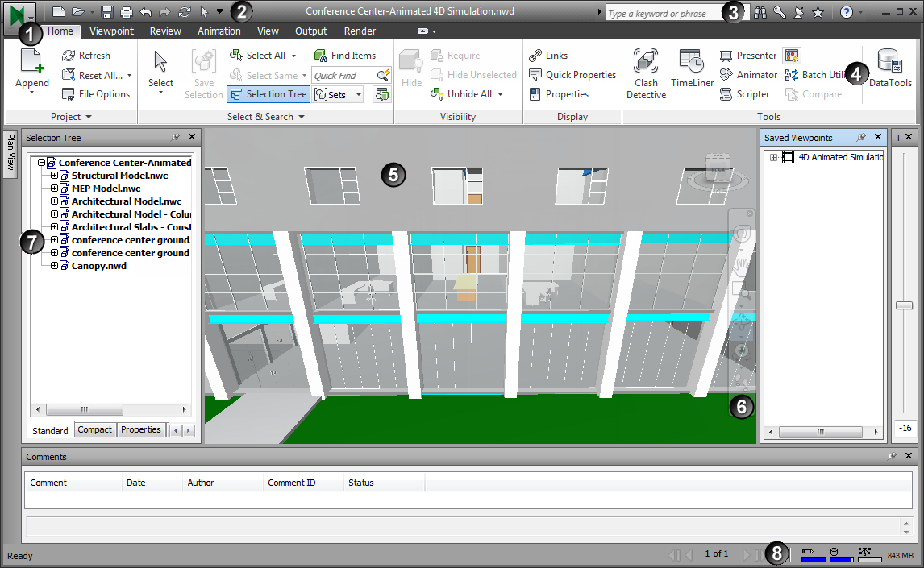Click the Saved Viewpoints horizontal scrollbar thumb
This screenshot has height=568, width=924.
[820, 432]
